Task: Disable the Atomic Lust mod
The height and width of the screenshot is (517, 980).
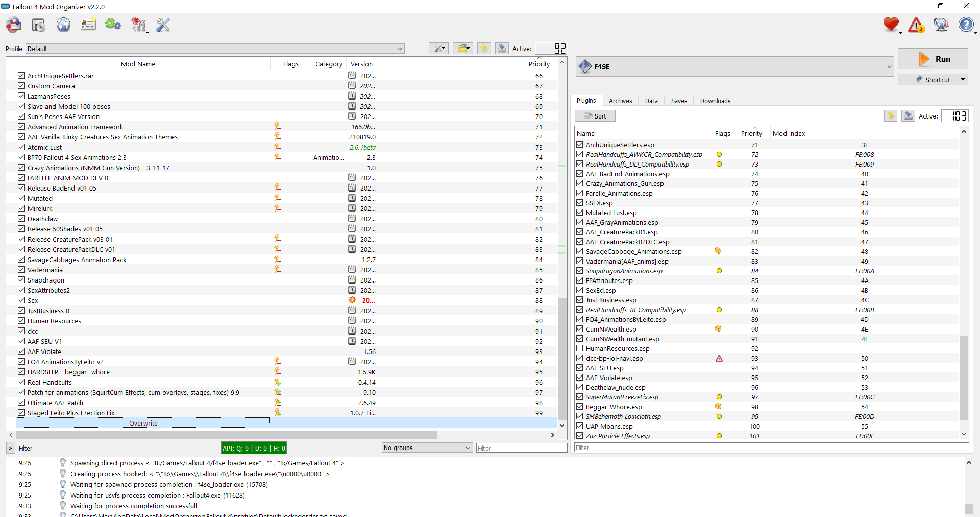Action: (x=21, y=147)
